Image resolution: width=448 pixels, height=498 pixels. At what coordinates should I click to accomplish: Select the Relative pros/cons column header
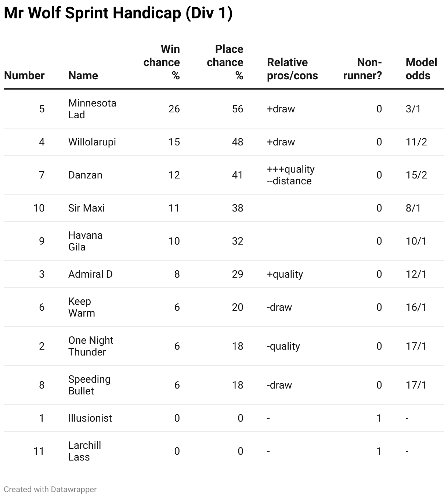292,69
